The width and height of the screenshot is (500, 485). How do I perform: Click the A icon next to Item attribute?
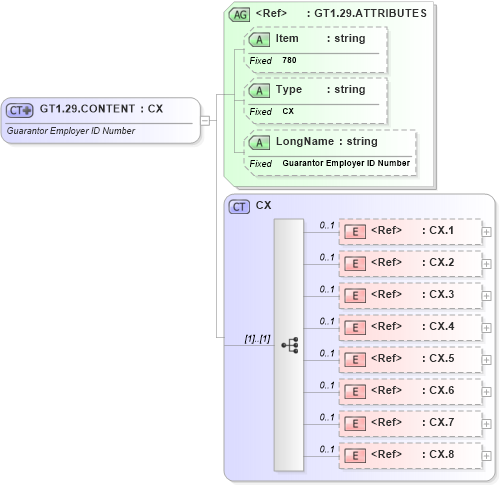coord(259,40)
